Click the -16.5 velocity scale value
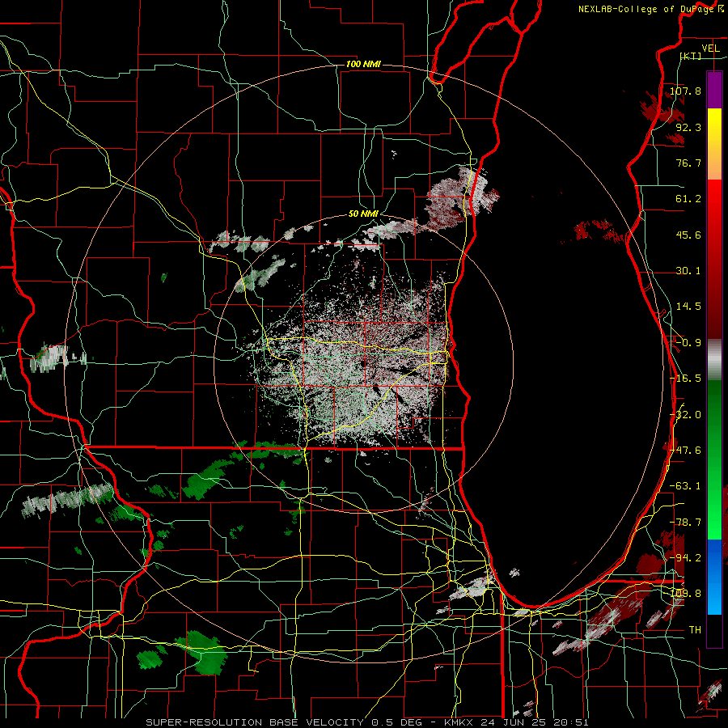Image resolution: width=728 pixels, height=728 pixels. pos(685,379)
